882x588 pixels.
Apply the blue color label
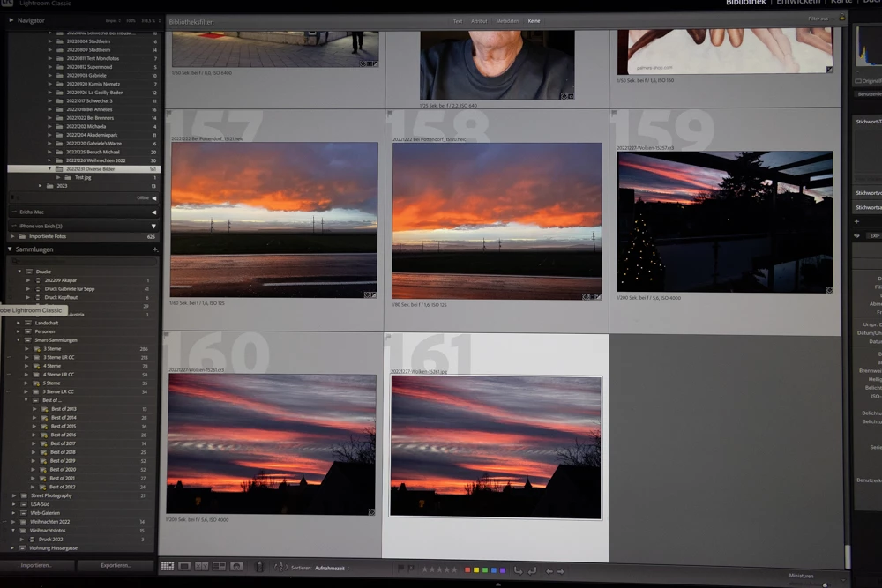tap(494, 570)
